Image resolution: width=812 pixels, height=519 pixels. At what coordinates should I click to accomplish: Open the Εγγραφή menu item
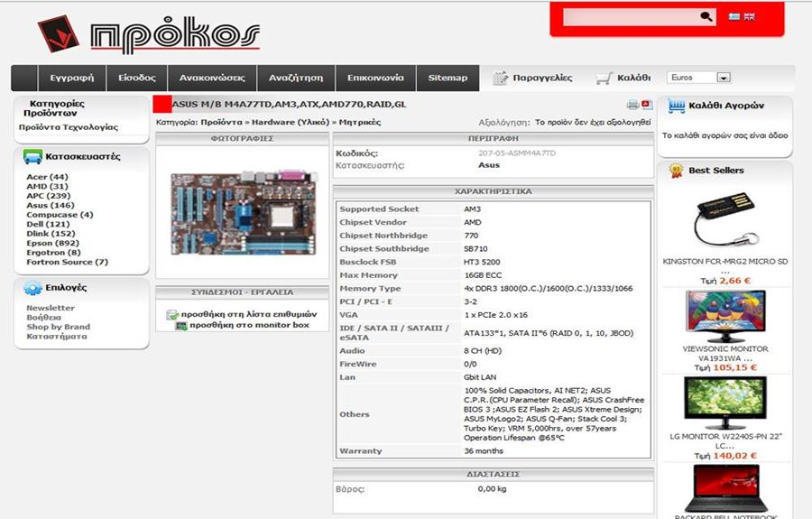[x=72, y=78]
